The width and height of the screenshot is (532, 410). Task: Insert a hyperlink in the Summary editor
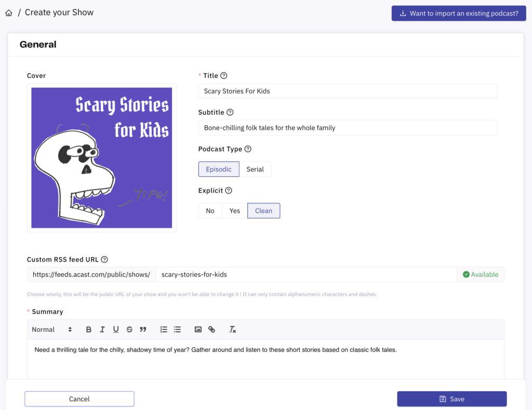pyautogui.click(x=212, y=329)
